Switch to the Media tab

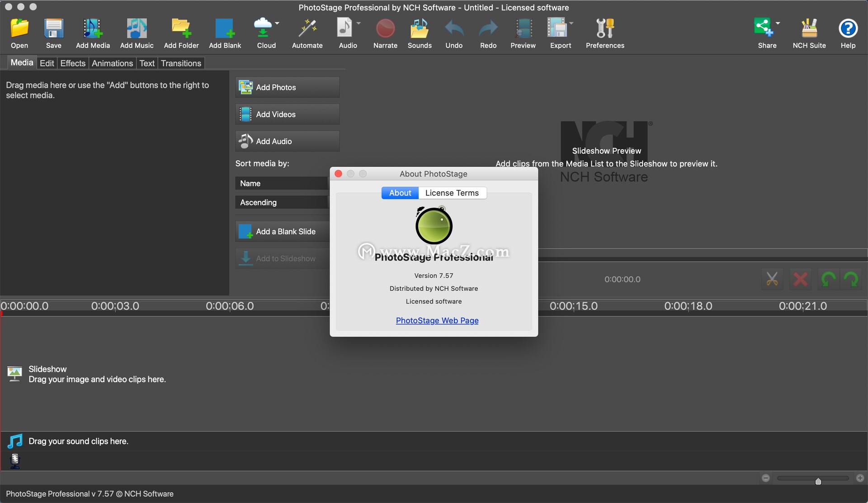click(22, 62)
